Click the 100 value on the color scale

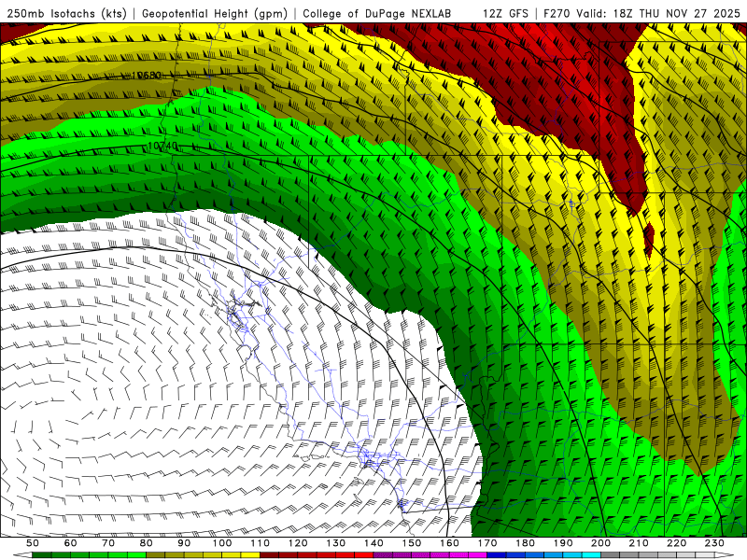point(222,543)
